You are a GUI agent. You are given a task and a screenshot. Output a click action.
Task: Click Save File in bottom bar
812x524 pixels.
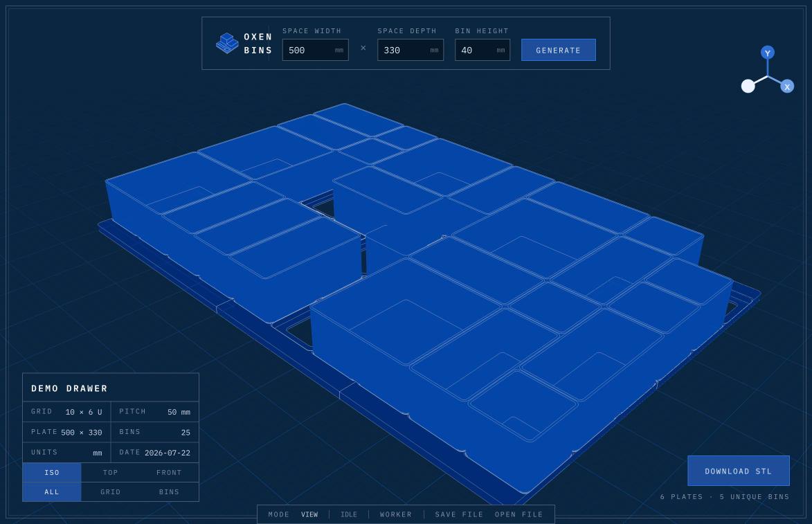(459, 515)
